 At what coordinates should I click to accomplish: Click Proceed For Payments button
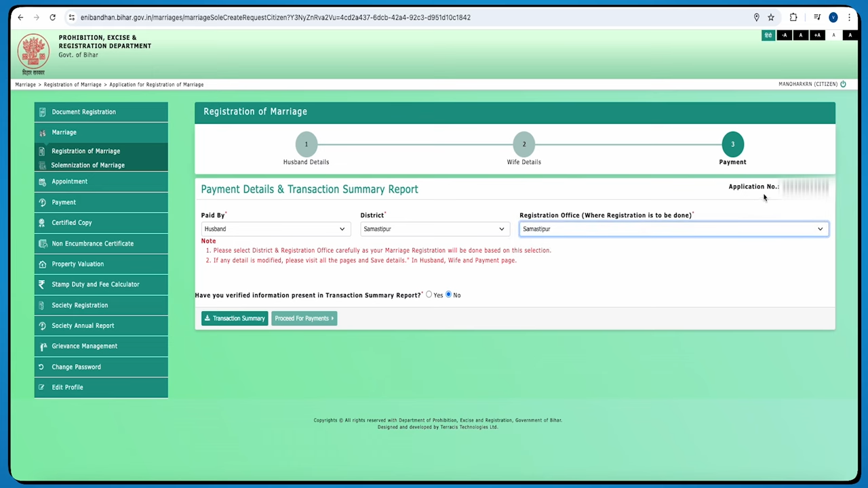304,319
